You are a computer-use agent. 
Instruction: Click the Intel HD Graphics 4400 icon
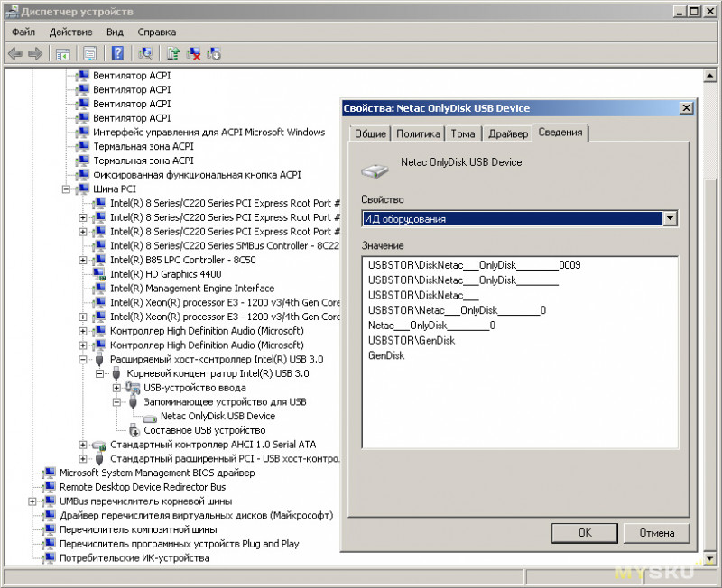[99, 274]
